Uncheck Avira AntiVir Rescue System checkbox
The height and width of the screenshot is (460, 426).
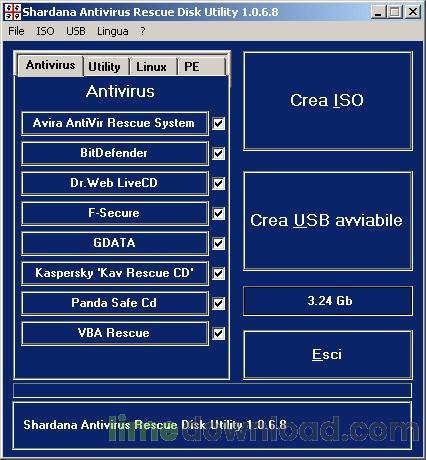pos(219,123)
